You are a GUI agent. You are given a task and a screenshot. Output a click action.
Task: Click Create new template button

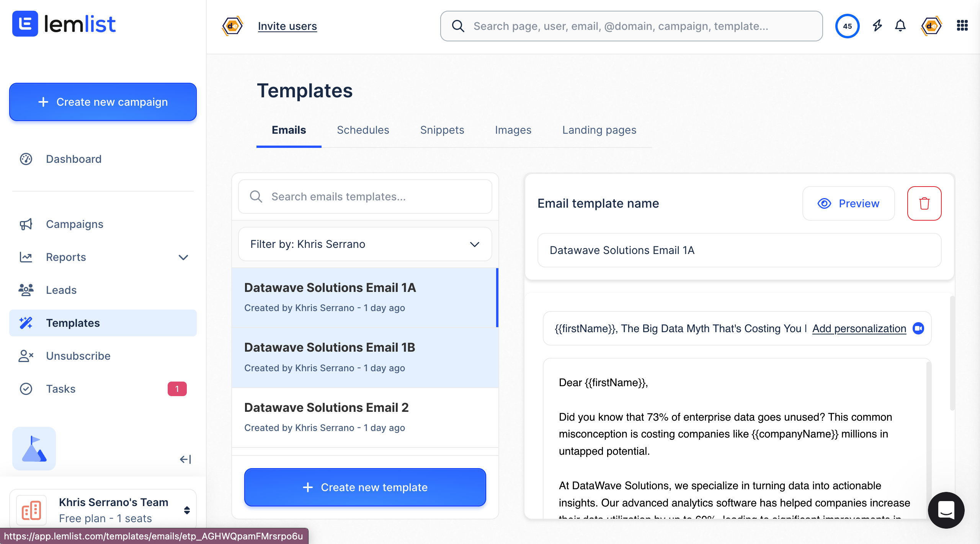click(x=365, y=487)
